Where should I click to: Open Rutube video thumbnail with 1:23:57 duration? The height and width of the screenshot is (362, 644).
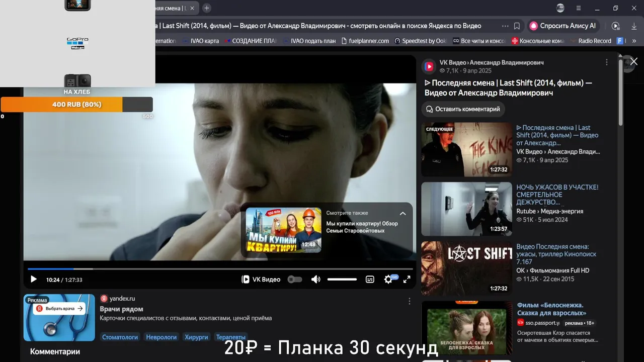466,209
